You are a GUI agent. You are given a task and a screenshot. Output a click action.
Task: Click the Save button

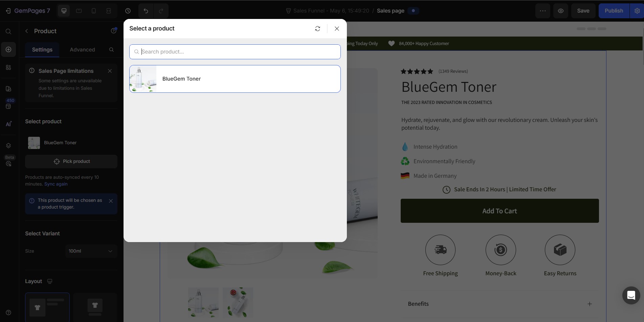(583, 11)
